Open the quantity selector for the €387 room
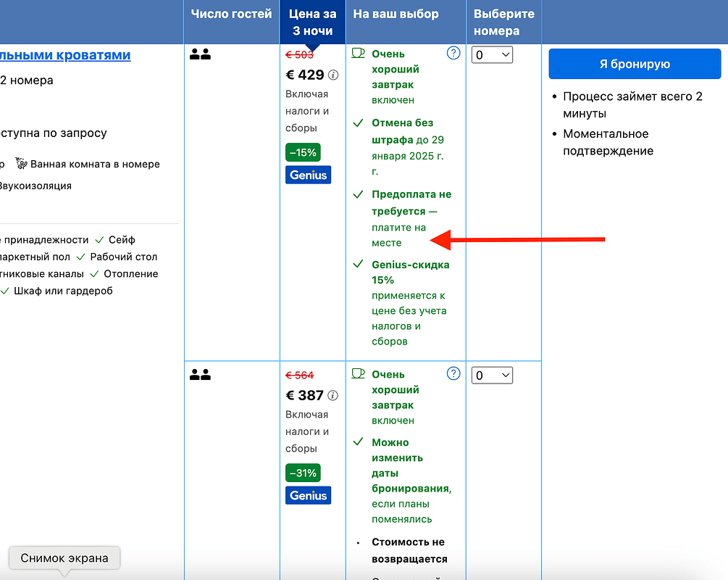The width and height of the screenshot is (728, 580). (x=492, y=375)
